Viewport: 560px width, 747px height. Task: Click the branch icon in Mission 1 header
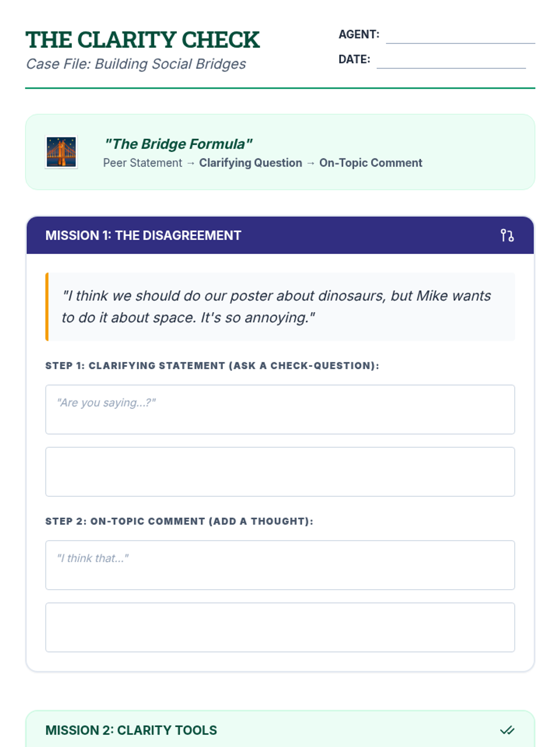pos(507,235)
